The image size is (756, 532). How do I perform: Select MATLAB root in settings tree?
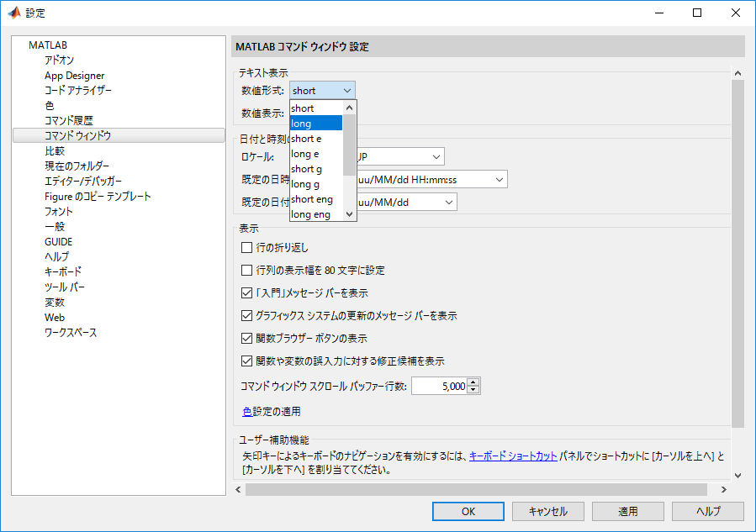tap(48, 45)
